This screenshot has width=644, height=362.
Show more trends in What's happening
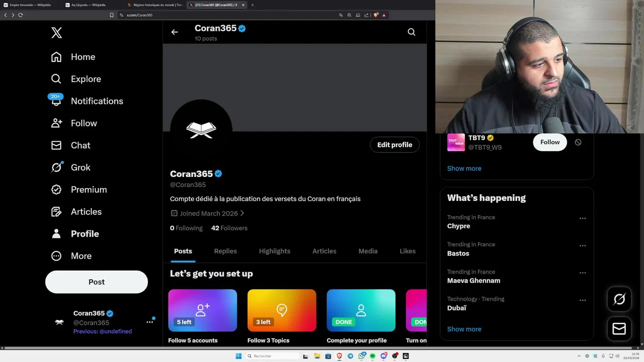click(464, 329)
